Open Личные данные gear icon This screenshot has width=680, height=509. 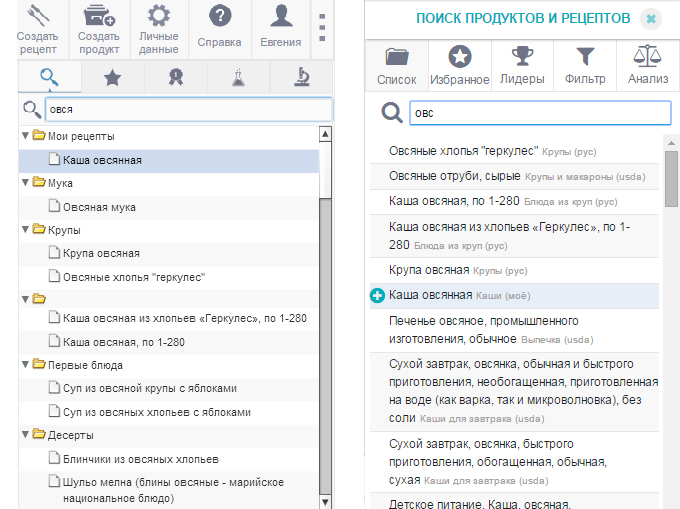click(x=159, y=18)
